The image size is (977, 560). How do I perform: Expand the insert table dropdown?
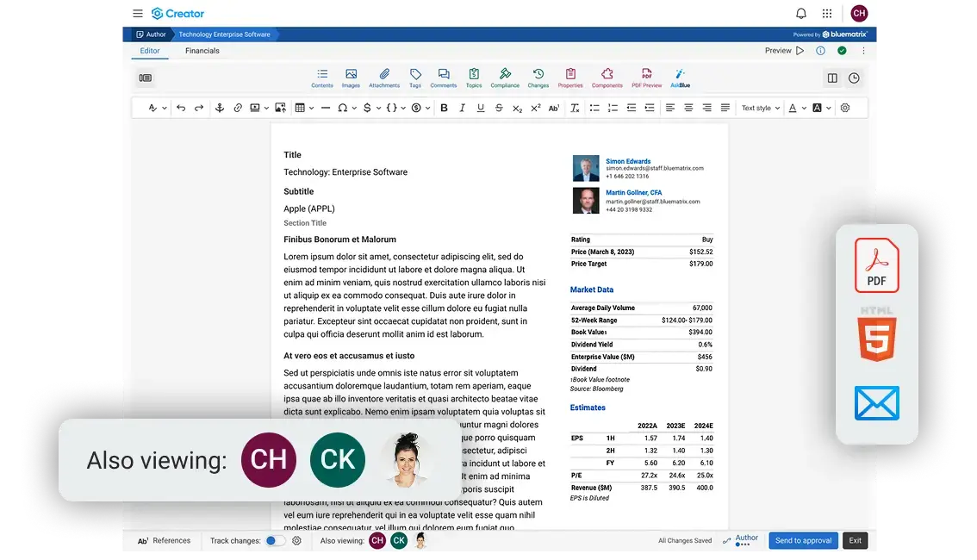point(312,108)
